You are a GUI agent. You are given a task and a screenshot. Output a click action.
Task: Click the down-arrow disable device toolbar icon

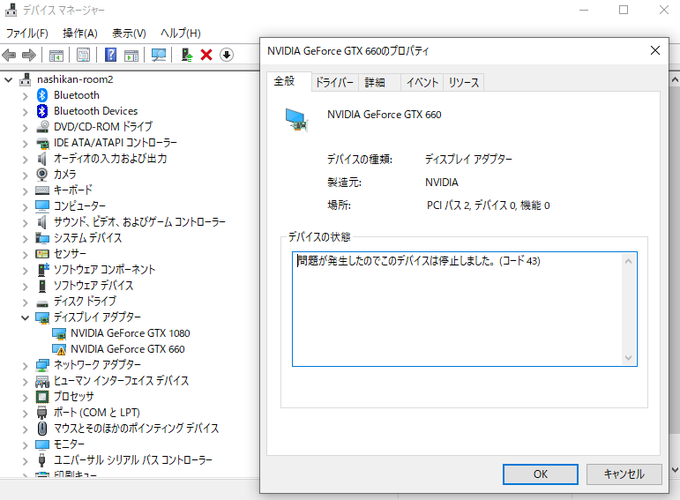[226, 55]
